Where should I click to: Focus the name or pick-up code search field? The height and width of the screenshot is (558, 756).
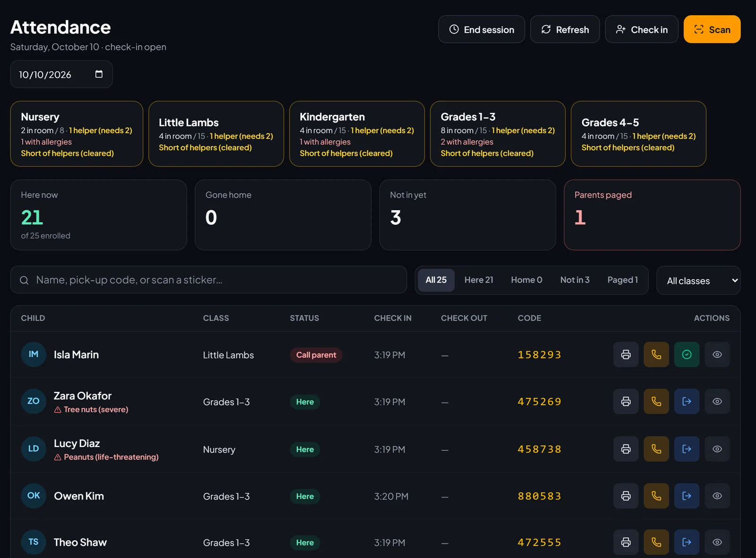[208, 280]
